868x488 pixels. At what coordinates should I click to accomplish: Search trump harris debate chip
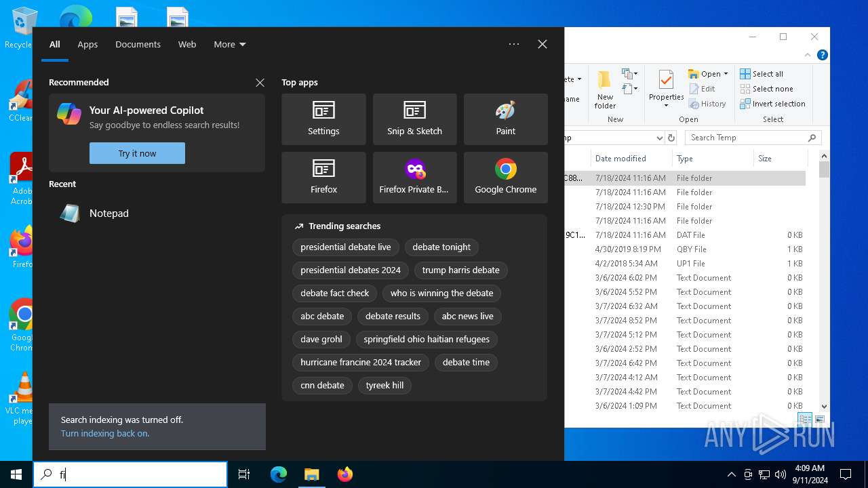click(460, 270)
